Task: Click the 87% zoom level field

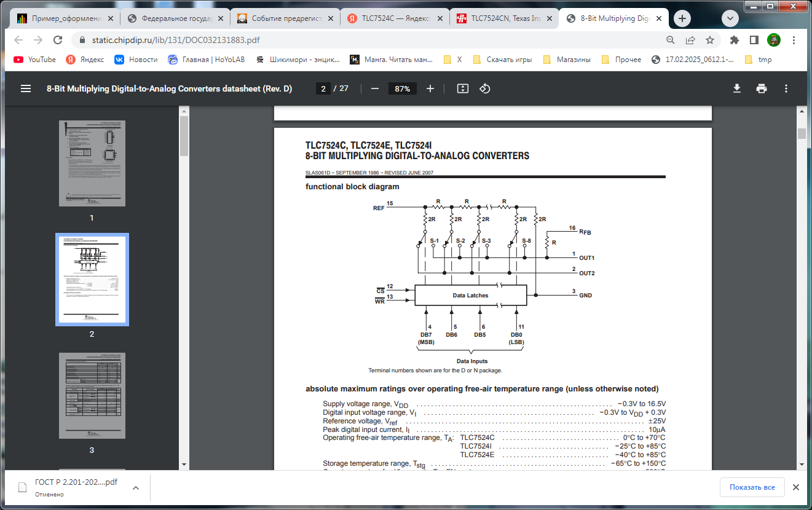Action: [403, 88]
